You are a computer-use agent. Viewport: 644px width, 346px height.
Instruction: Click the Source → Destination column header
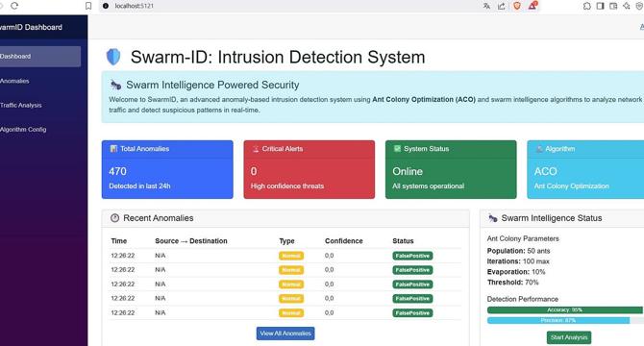coord(191,241)
